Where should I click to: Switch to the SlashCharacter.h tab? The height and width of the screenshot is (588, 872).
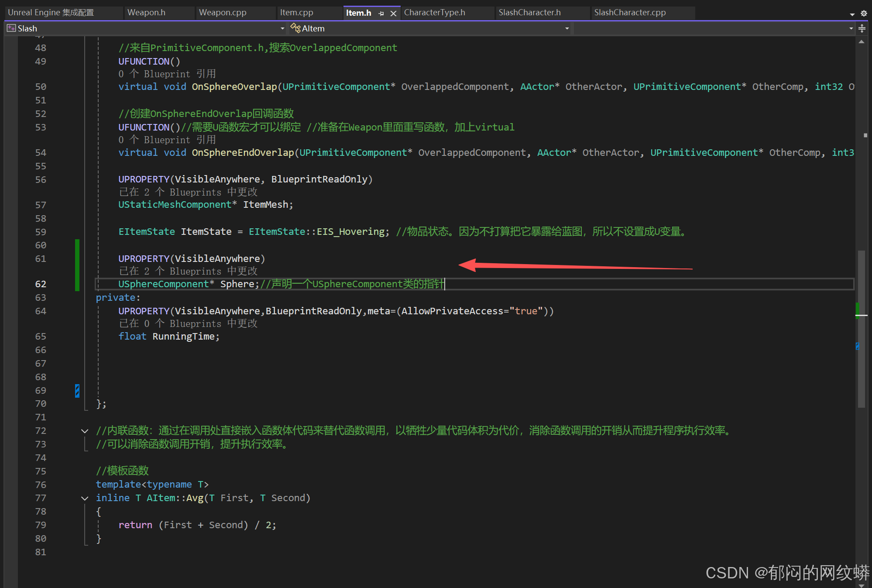(x=529, y=13)
